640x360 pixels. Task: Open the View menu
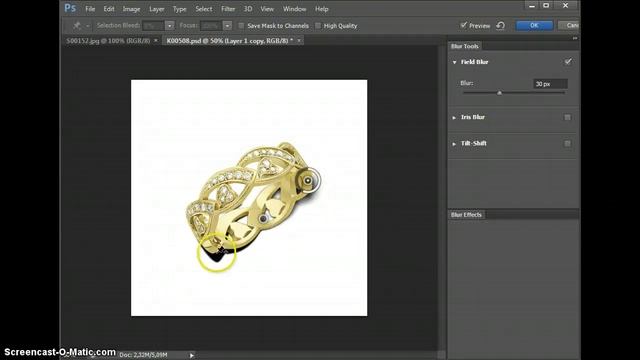pyautogui.click(x=267, y=9)
